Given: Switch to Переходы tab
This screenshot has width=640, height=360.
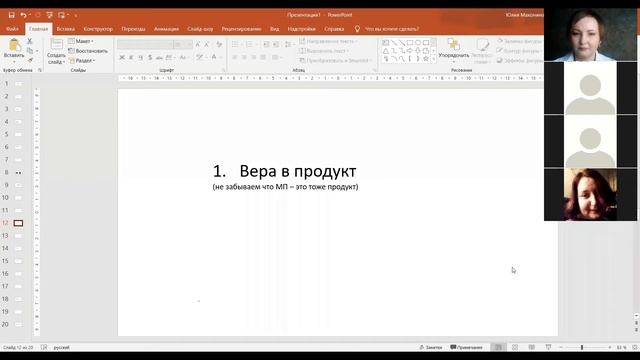Looking at the screenshot, I should [133, 29].
